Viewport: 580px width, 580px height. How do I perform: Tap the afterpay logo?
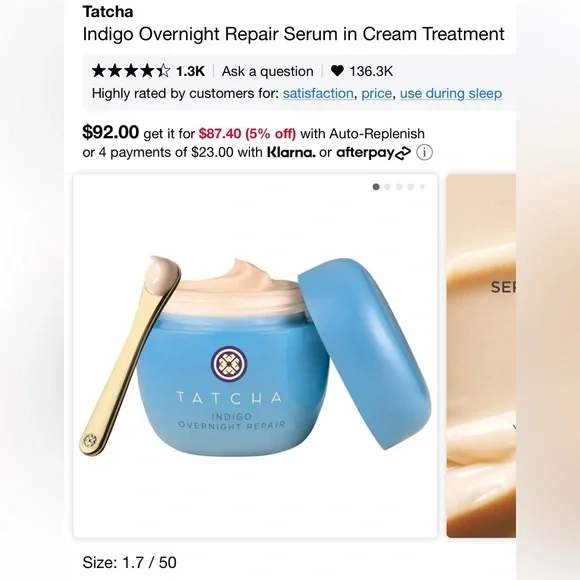(x=373, y=152)
